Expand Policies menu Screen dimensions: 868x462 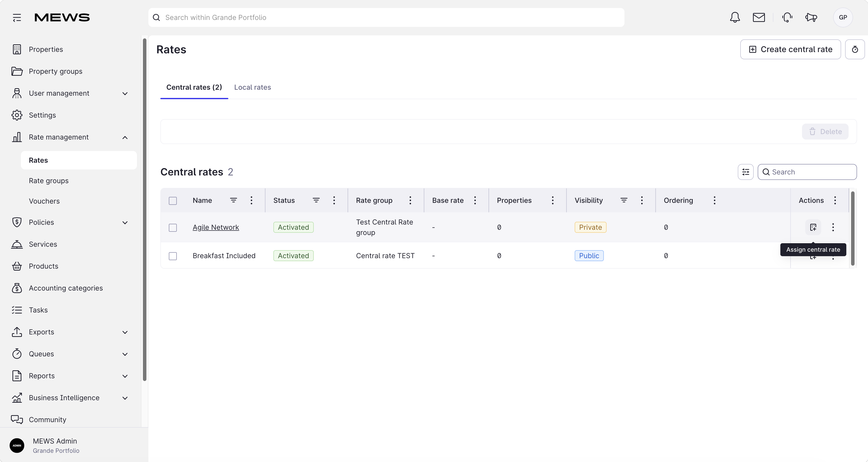tap(125, 223)
